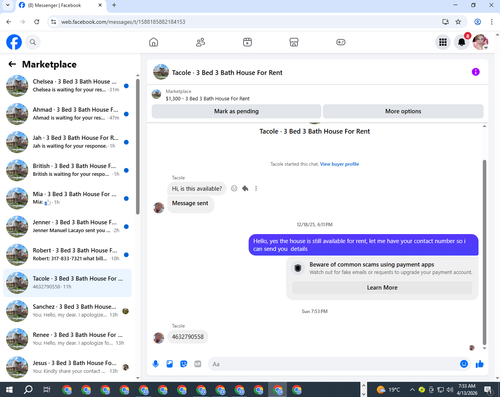Screen dimensions: 500x397
Task: Click the back arrow beside Marketplace
Action: [x=12, y=64]
